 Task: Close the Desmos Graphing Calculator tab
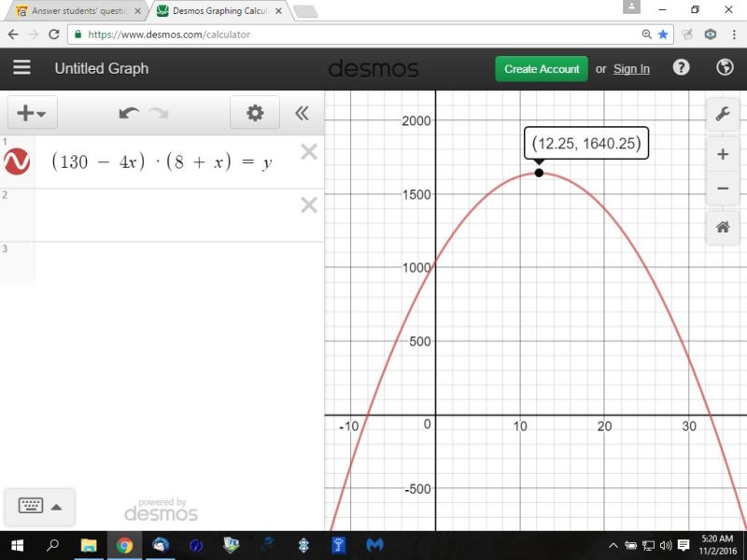279,11
